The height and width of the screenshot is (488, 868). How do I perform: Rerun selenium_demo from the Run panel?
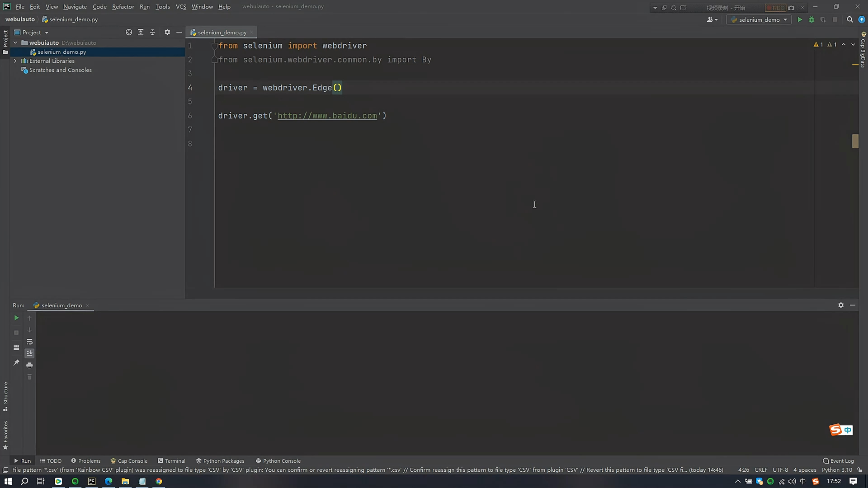click(16, 318)
